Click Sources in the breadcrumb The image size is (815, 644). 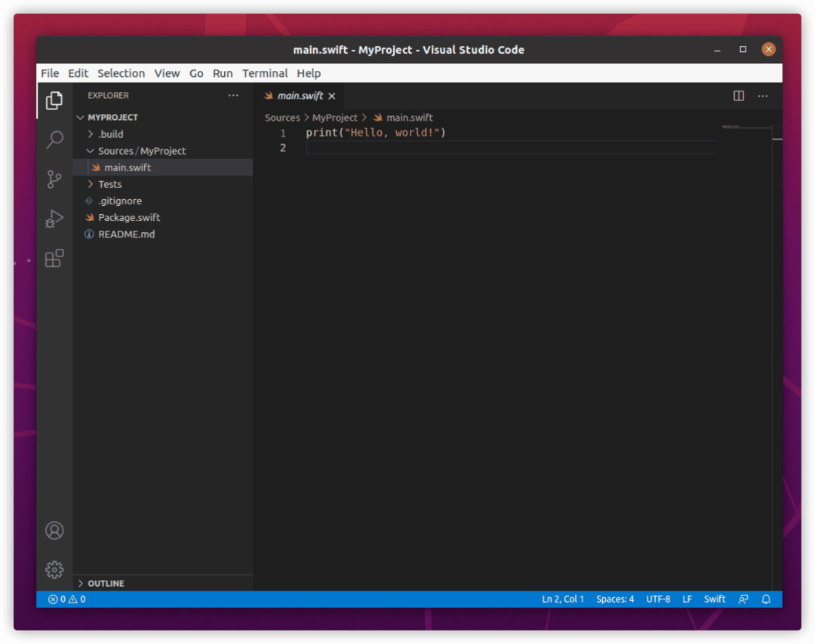[x=282, y=118]
